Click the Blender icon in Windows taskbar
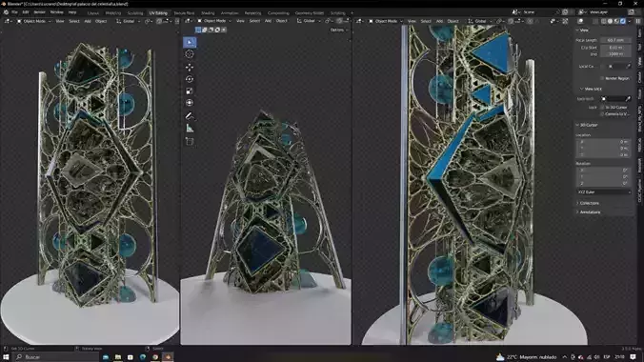Screen dimensions: 644x362 (168, 357)
